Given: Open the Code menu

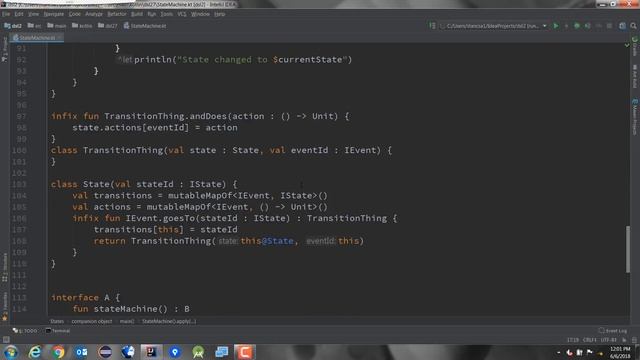Looking at the screenshot, I should tap(75, 14).
